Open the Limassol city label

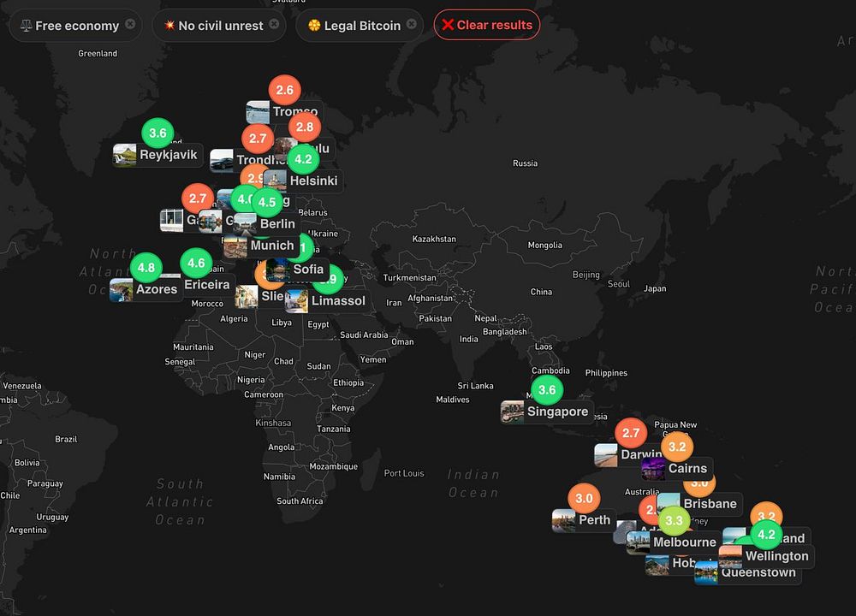point(338,301)
